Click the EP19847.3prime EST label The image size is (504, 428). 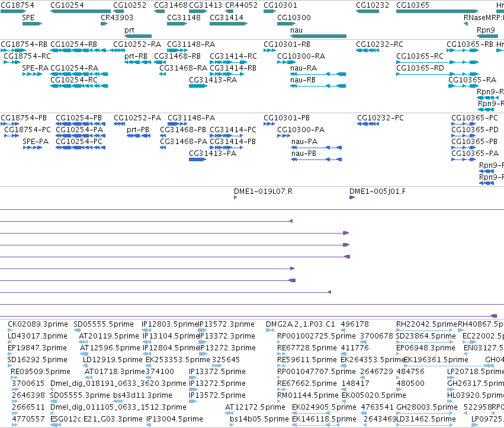coord(37,348)
